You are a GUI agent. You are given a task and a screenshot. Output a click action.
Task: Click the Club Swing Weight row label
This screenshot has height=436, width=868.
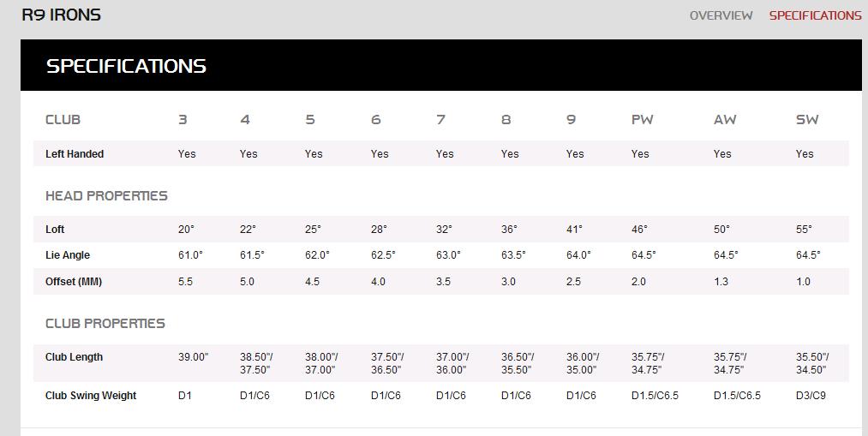91,396
